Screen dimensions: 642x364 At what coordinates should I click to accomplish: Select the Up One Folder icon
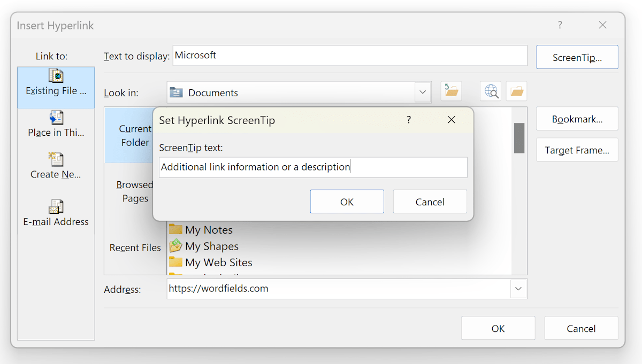click(451, 91)
